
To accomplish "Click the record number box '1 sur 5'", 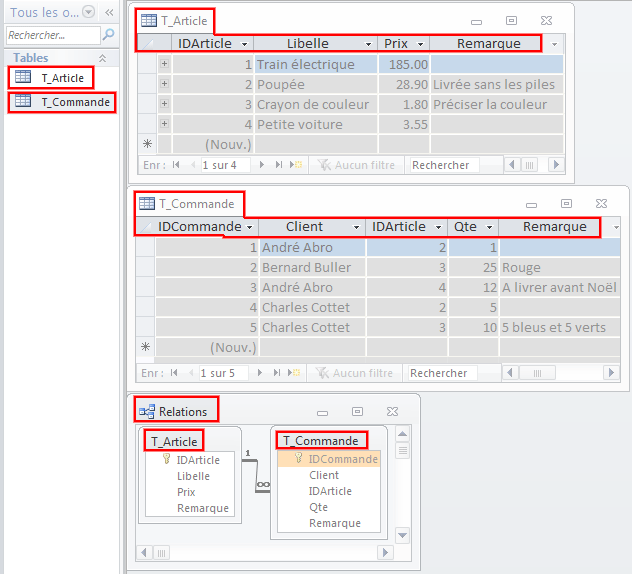I will pos(223,373).
